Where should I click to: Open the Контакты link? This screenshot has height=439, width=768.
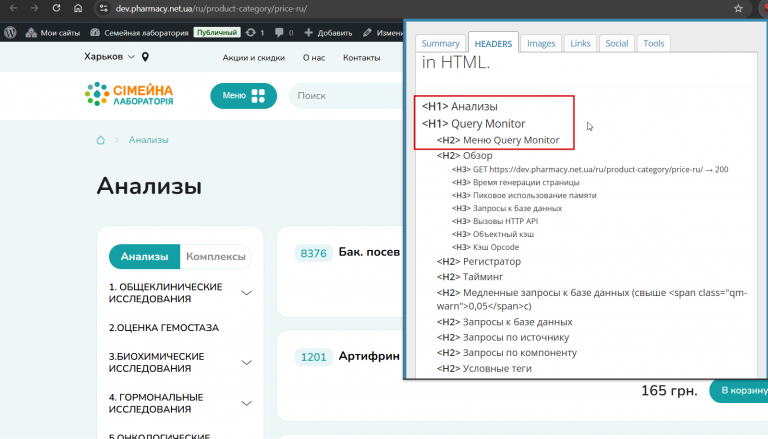pos(361,58)
